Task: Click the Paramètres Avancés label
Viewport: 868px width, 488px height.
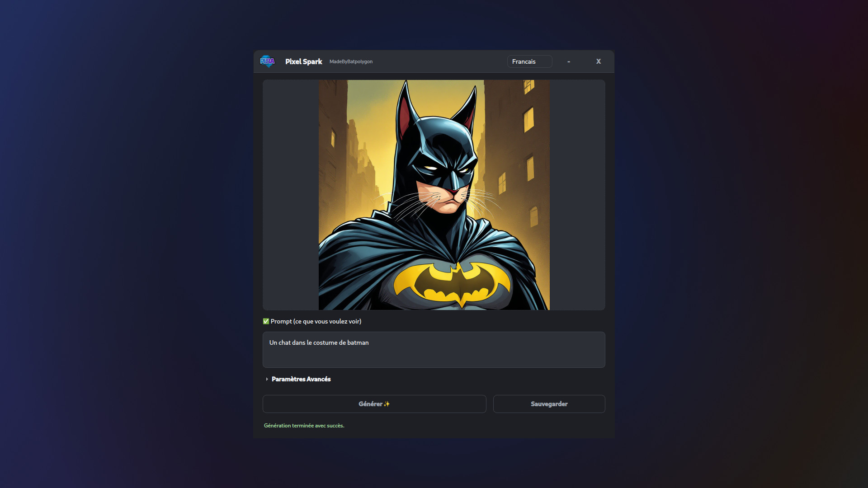Action: click(x=301, y=379)
